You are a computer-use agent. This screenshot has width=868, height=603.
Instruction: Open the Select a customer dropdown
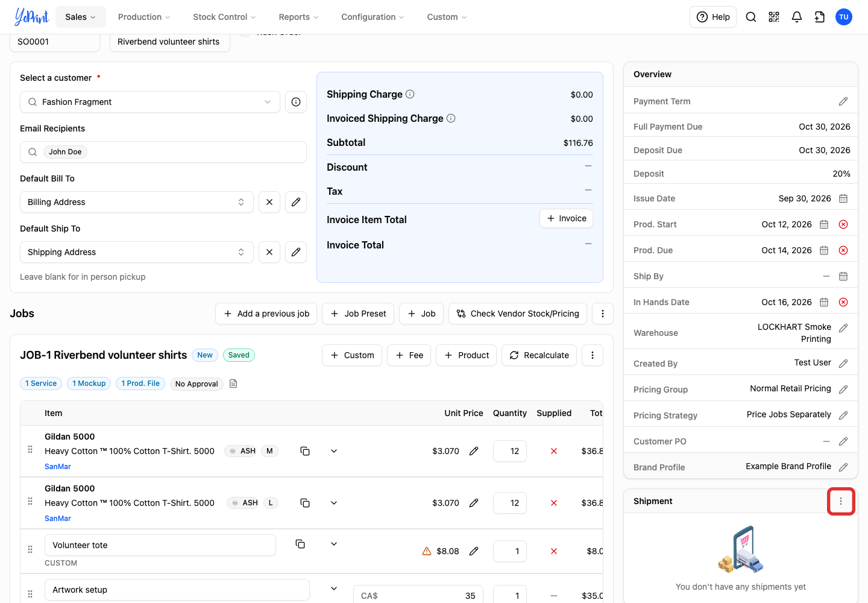[150, 102]
